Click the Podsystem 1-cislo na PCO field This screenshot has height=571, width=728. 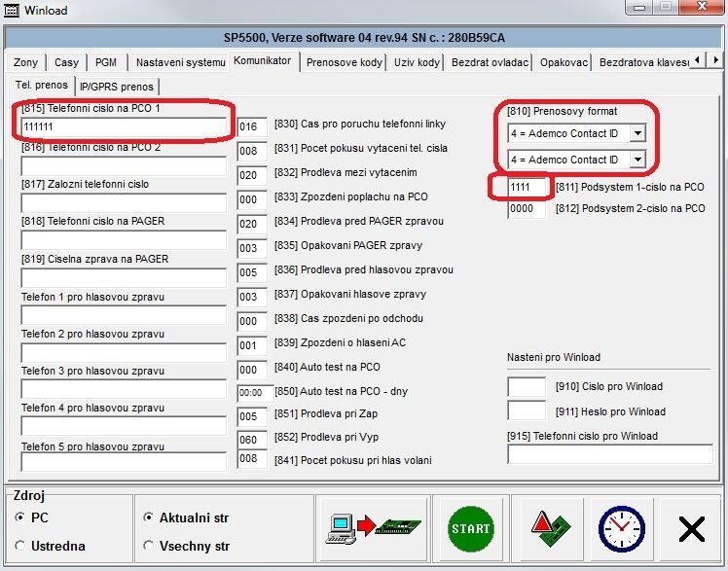pos(527,187)
